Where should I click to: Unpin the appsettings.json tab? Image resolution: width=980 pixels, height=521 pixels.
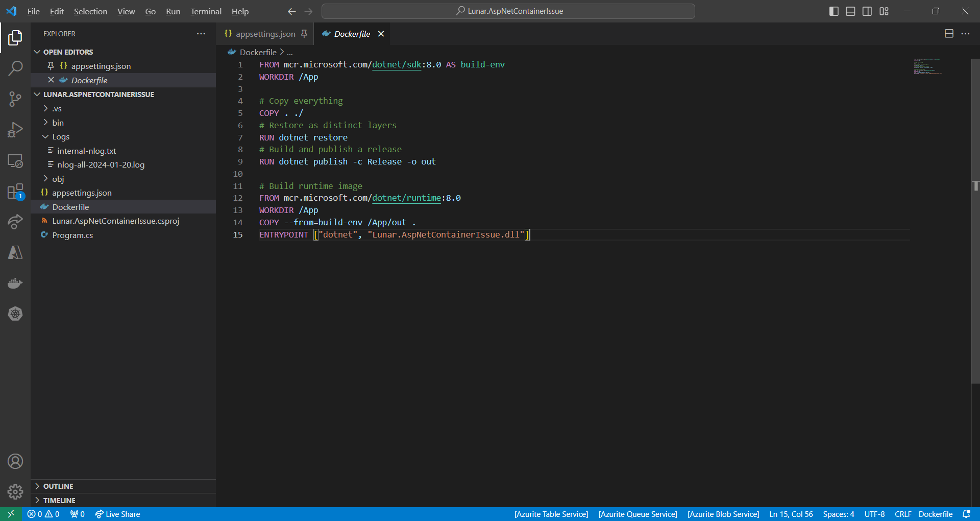tap(304, 34)
